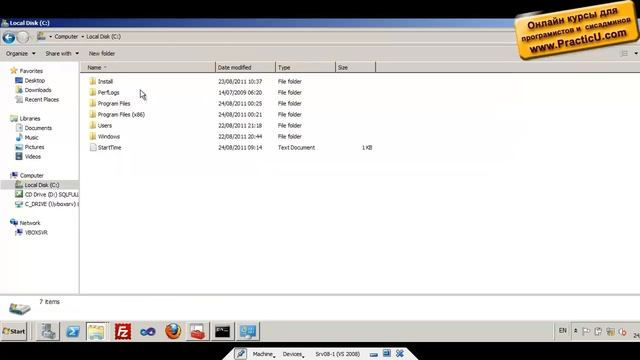Select the PerfLogs folder

(104, 93)
